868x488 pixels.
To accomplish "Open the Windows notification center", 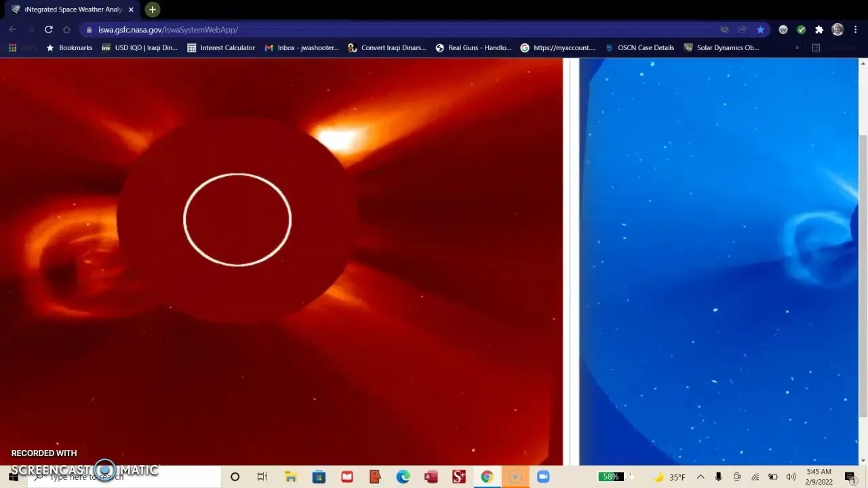I will [x=850, y=477].
